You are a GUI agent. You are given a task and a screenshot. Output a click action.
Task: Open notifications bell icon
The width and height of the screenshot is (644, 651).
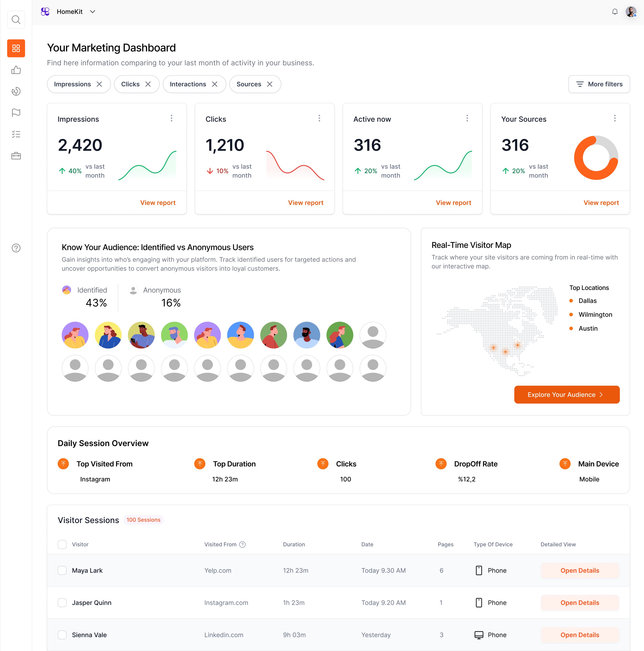[x=615, y=12]
